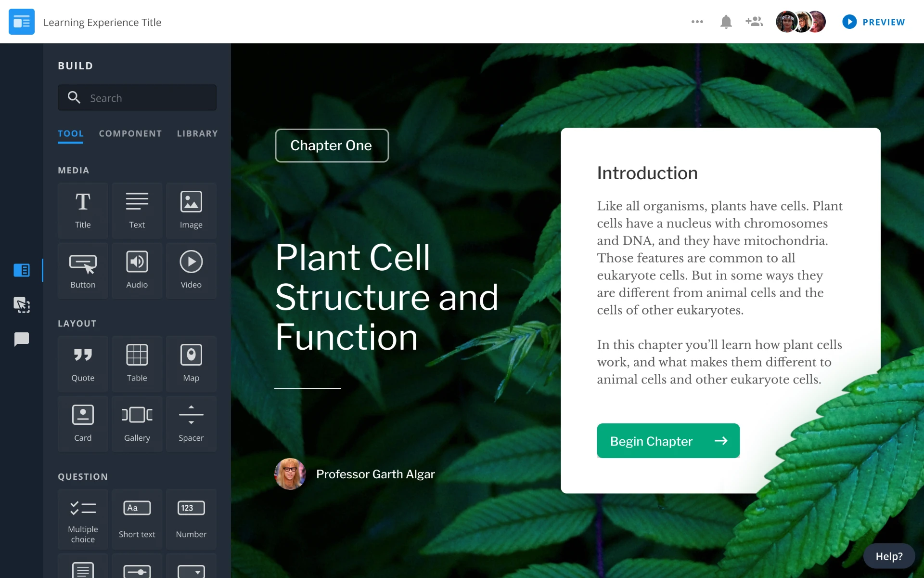Select the Video media tool
The image size is (924, 578).
[x=191, y=271]
